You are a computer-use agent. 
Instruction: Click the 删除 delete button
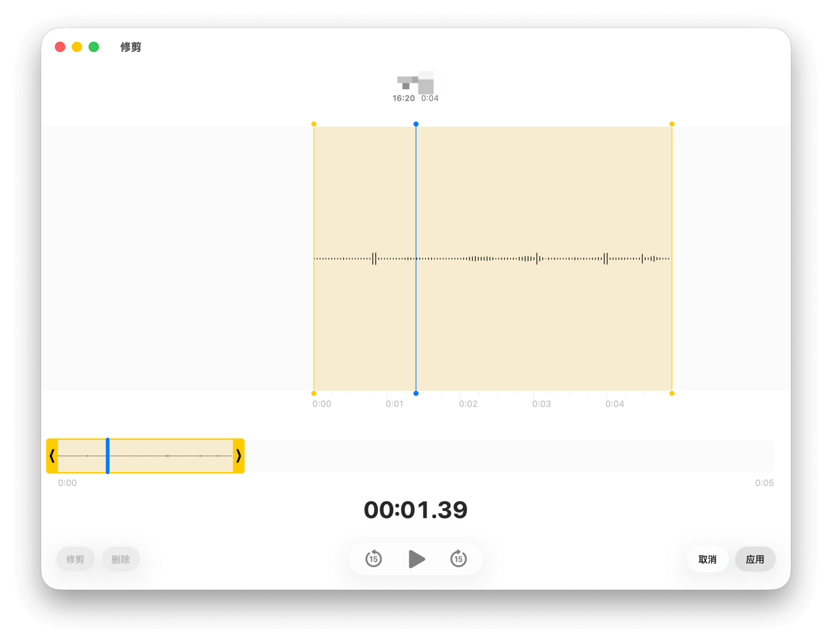pos(120,559)
